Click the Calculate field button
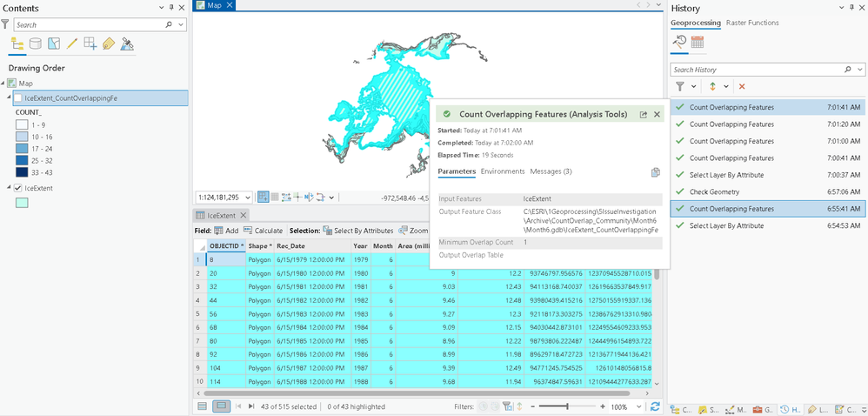Viewport: 868px width, 416px height. (x=263, y=231)
